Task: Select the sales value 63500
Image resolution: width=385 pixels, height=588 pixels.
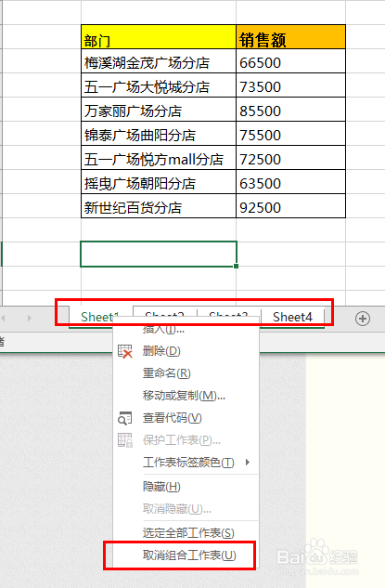Action: pyautogui.click(x=290, y=182)
